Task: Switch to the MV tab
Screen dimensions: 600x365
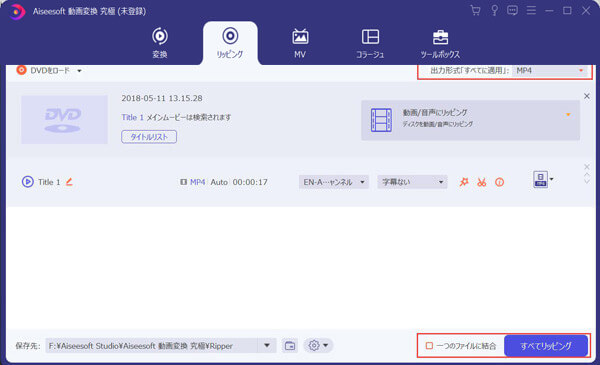Action: point(300,43)
